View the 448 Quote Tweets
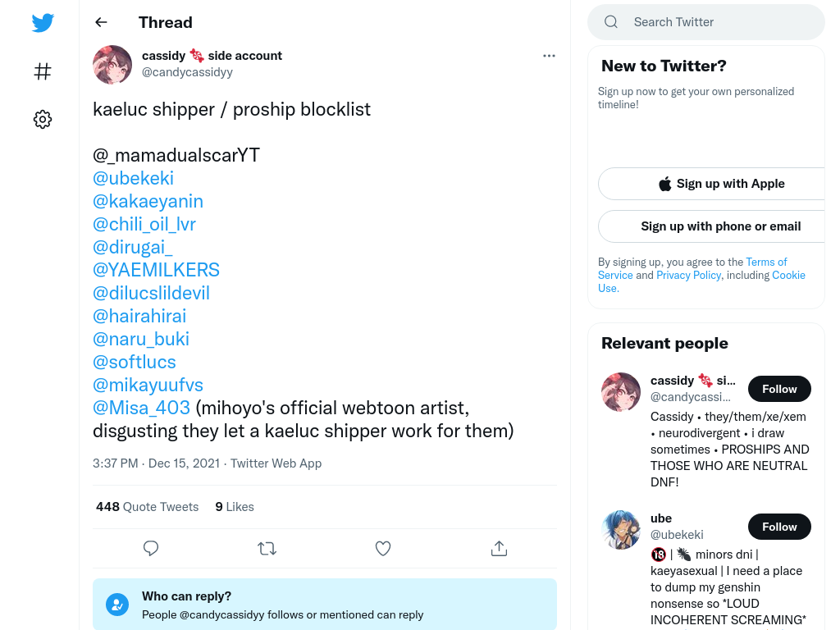 pyautogui.click(x=148, y=507)
